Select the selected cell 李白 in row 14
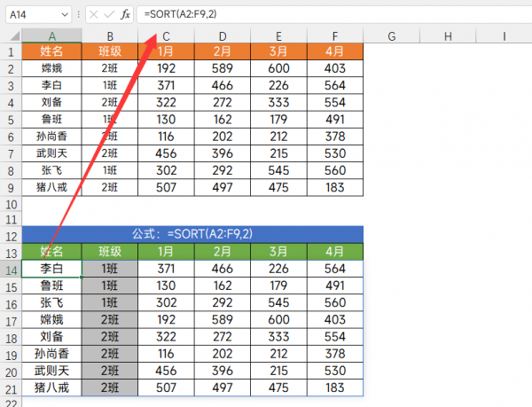 (x=52, y=269)
